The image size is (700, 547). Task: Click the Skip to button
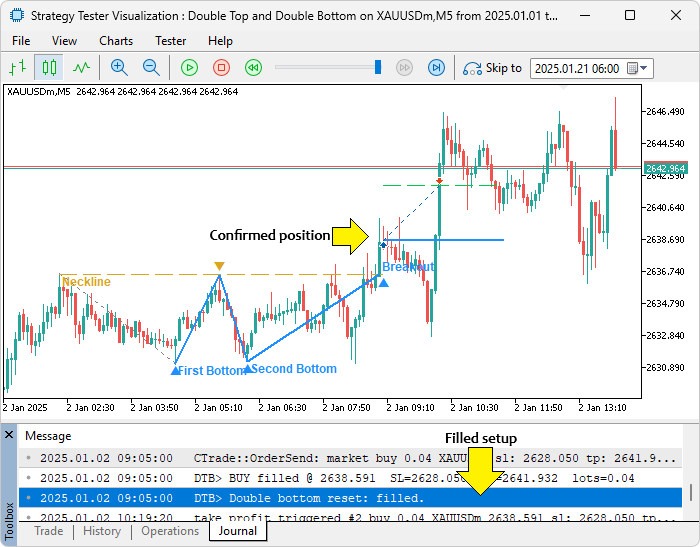tap(492, 68)
